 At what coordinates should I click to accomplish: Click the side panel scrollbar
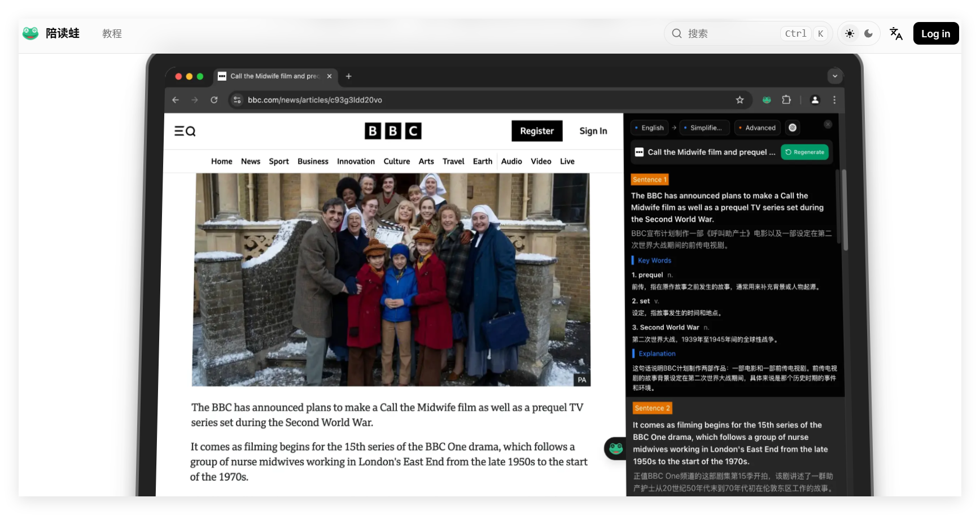(845, 210)
